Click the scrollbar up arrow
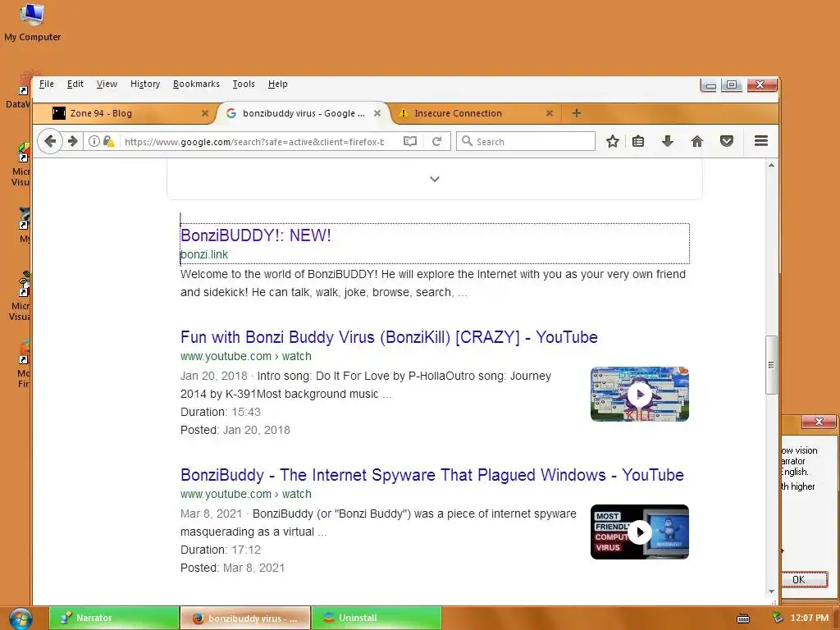The image size is (840, 630). pos(771,166)
